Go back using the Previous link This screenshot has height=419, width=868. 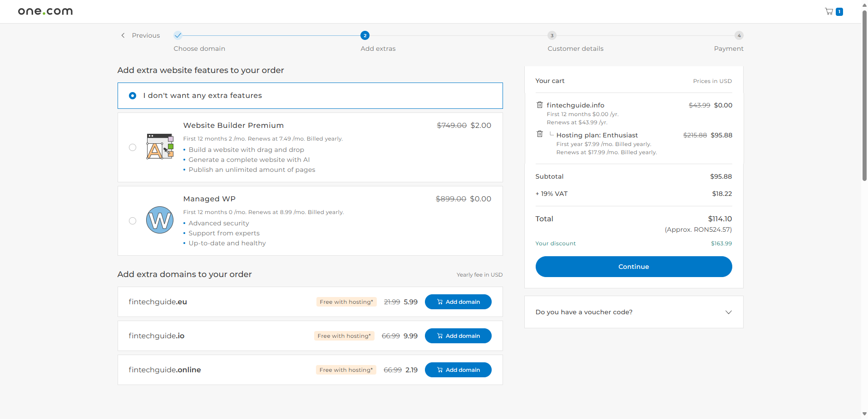tap(146, 35)
